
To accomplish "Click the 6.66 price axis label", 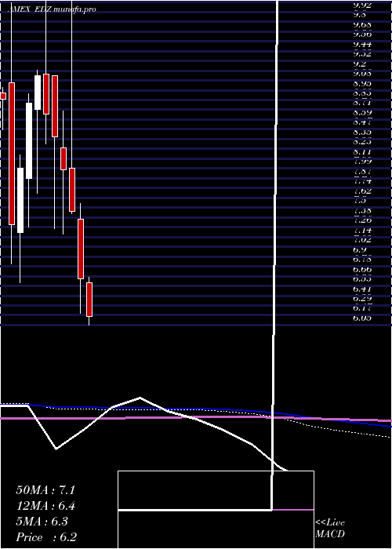I will pyautogui.click(x=362, y=270).
